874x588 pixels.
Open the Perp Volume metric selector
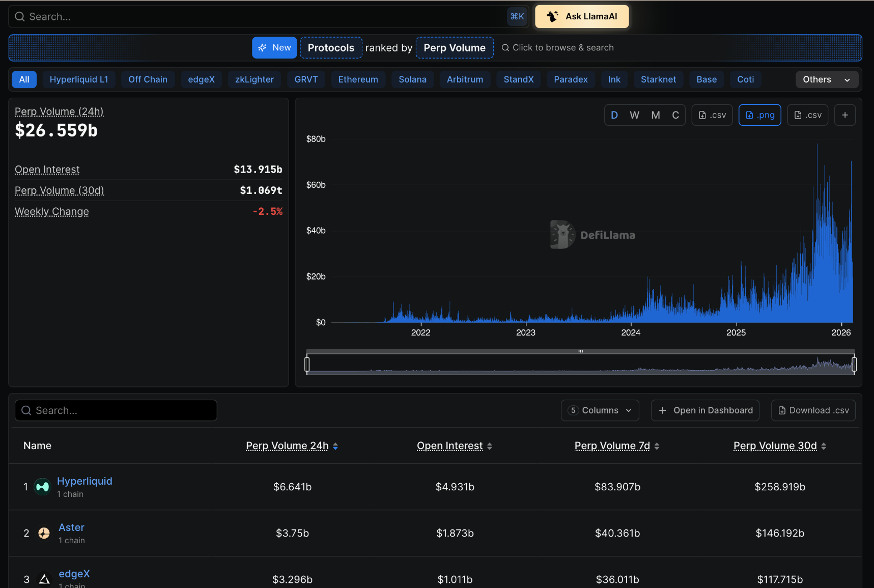coord(454,48)
